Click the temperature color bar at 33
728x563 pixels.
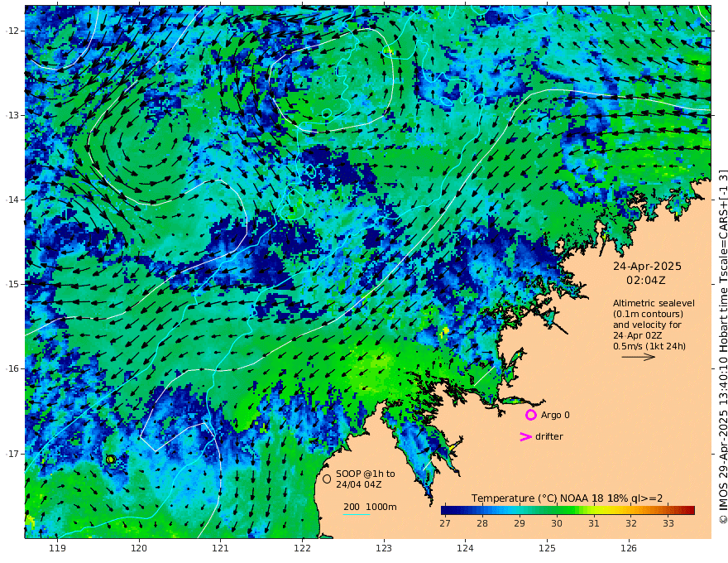[x=668, y=510]
